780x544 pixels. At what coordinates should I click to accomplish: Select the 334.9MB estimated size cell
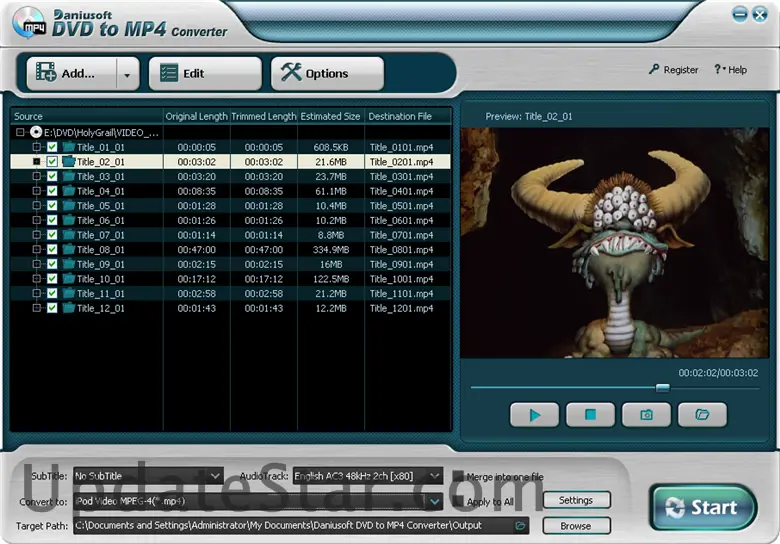[x=331, y=250]
